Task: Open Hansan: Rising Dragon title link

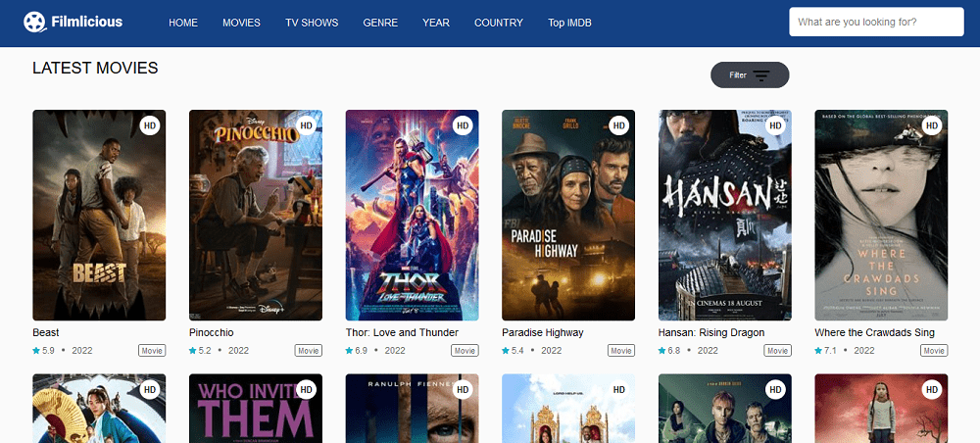Action: coord(711,332)
